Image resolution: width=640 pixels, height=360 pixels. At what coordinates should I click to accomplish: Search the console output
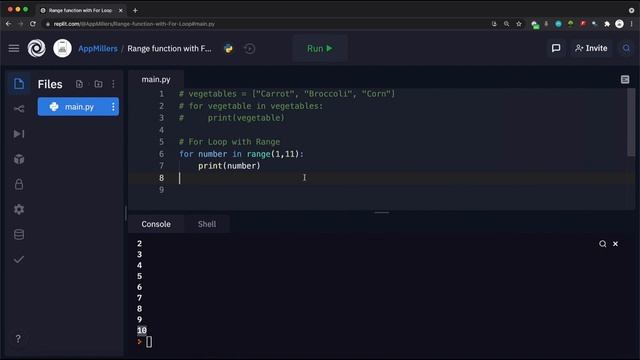tap(602, 244)
